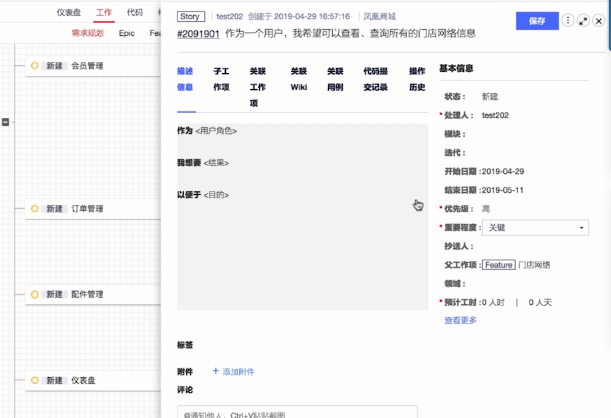Expand the detail panel to full screen
Viewport: 611px width, 418px height.
[583, 21]
